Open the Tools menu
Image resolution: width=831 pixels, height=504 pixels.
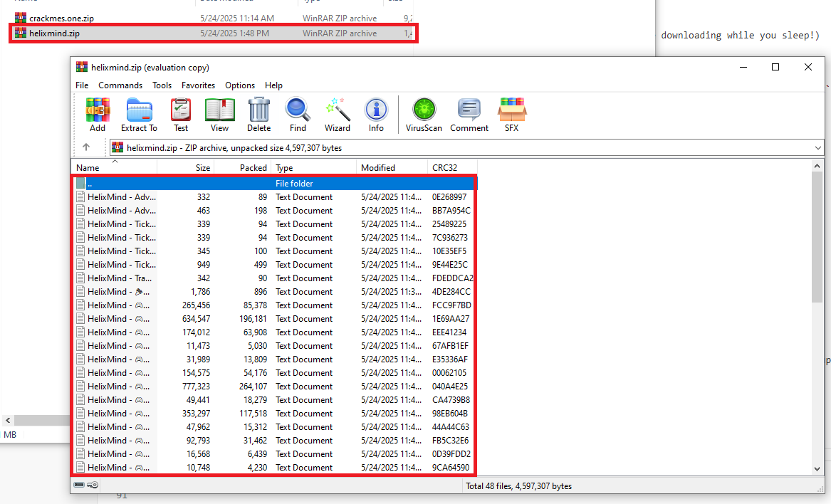coord(162,85)
